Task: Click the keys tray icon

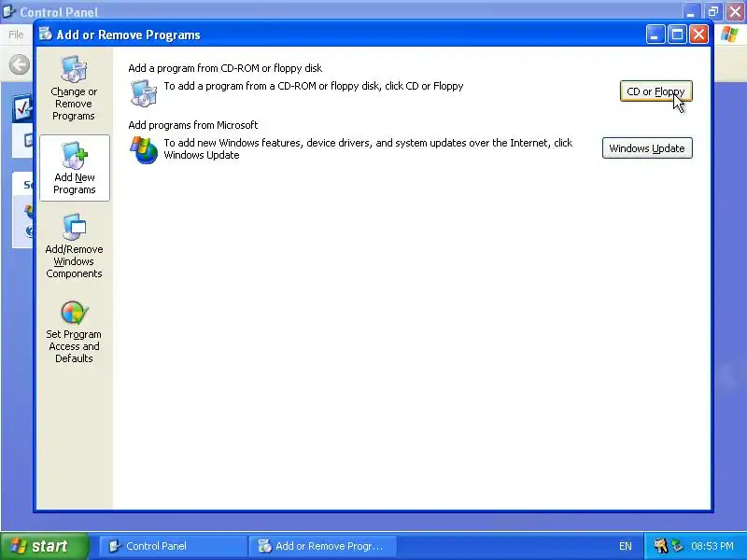Action: tap(661, 546)
